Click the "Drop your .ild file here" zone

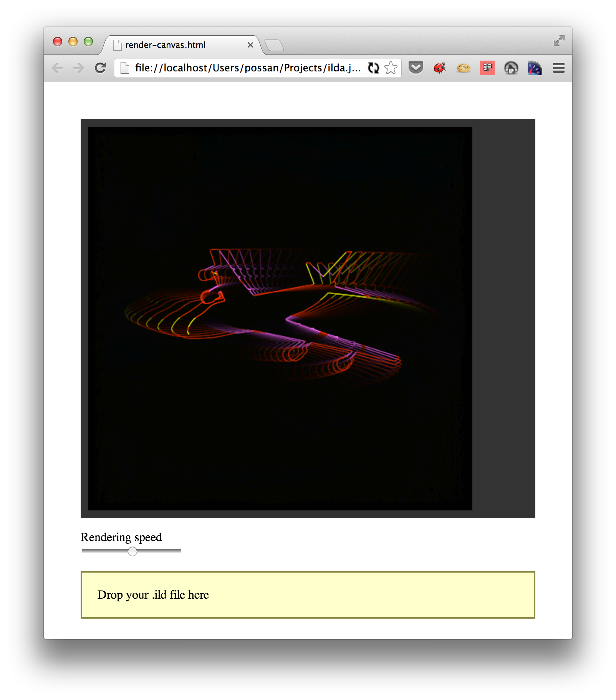coord(308,594)
